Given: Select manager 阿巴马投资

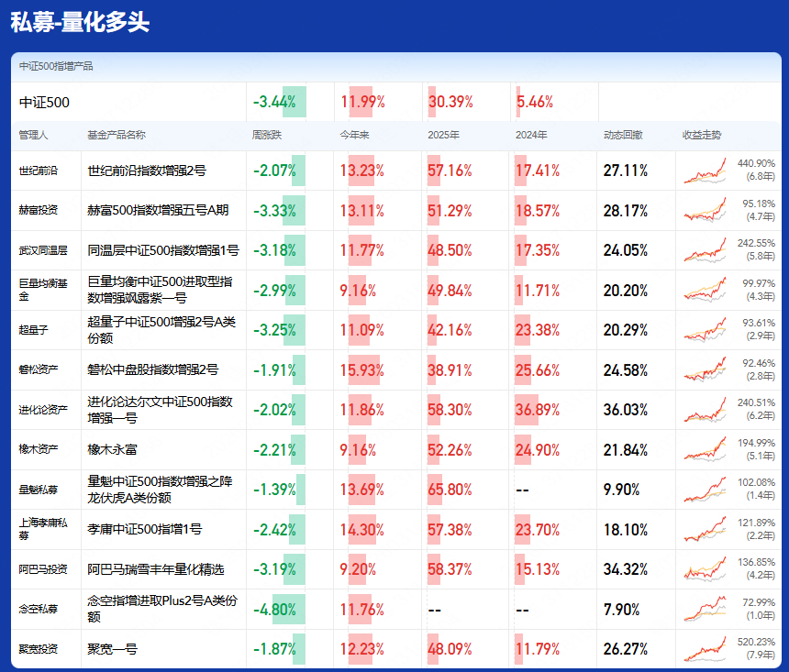Looking at the screenshot, I should (x=42, y=569).
